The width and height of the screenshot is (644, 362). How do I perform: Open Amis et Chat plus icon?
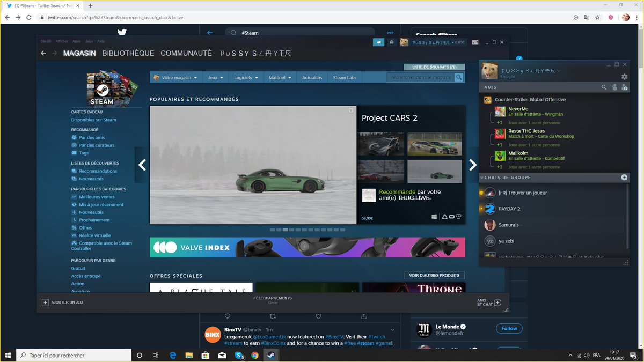point(497,302)
